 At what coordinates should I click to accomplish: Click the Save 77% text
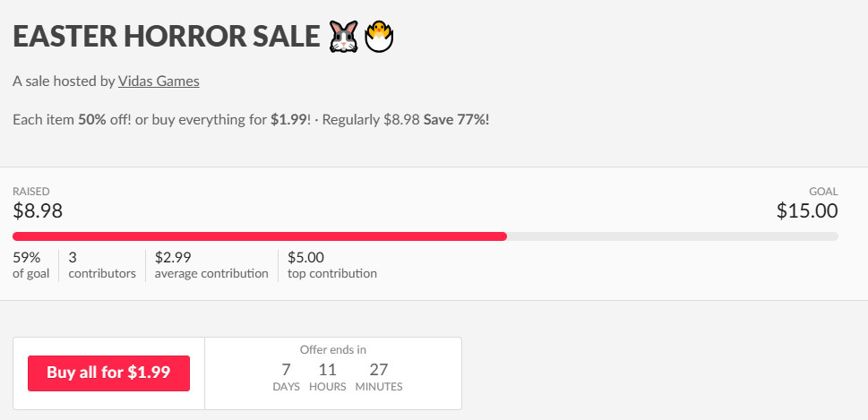click(x=456, y=120)
